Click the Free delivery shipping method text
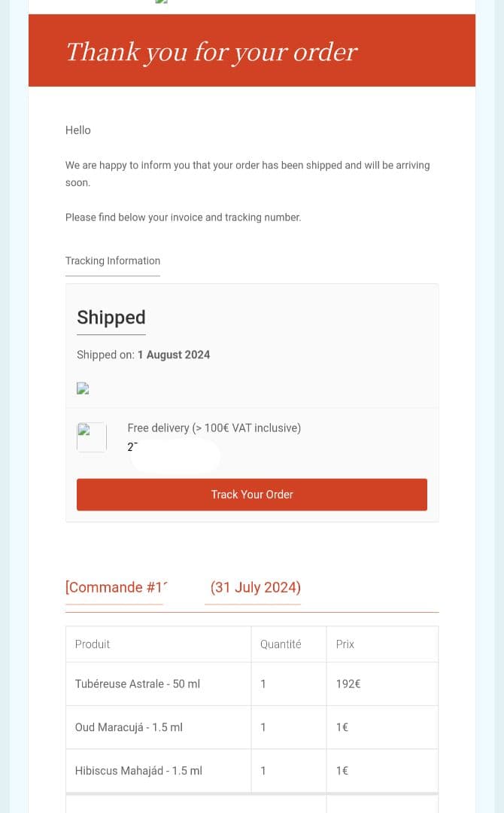This screenshot has width=504, height=813. pyautogui.click(x=214, y=428)
